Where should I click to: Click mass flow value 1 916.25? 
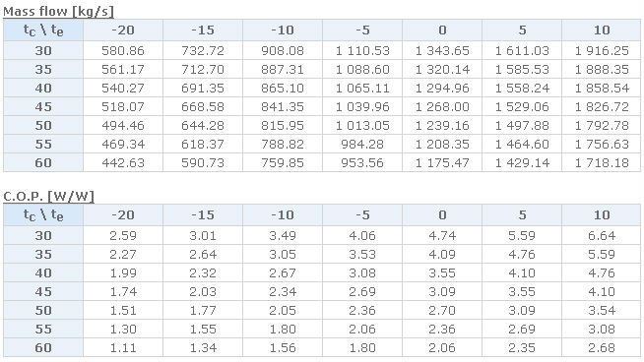tap(602, 50)
